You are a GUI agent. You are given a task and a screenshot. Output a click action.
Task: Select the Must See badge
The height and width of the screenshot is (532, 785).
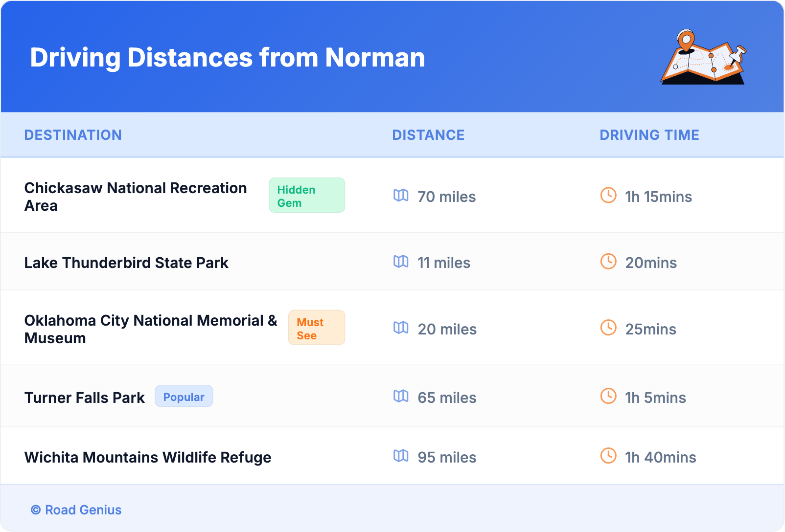click(316, 328)
